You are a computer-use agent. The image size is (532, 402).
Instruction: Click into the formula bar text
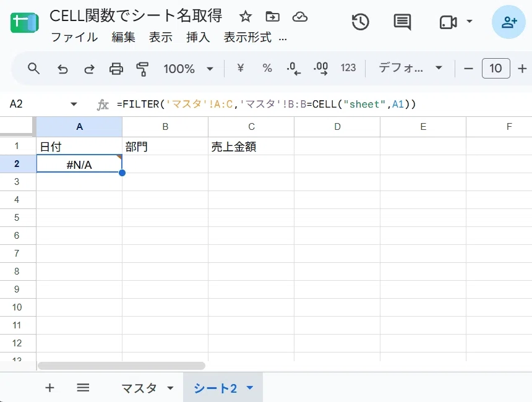[266, 104]
